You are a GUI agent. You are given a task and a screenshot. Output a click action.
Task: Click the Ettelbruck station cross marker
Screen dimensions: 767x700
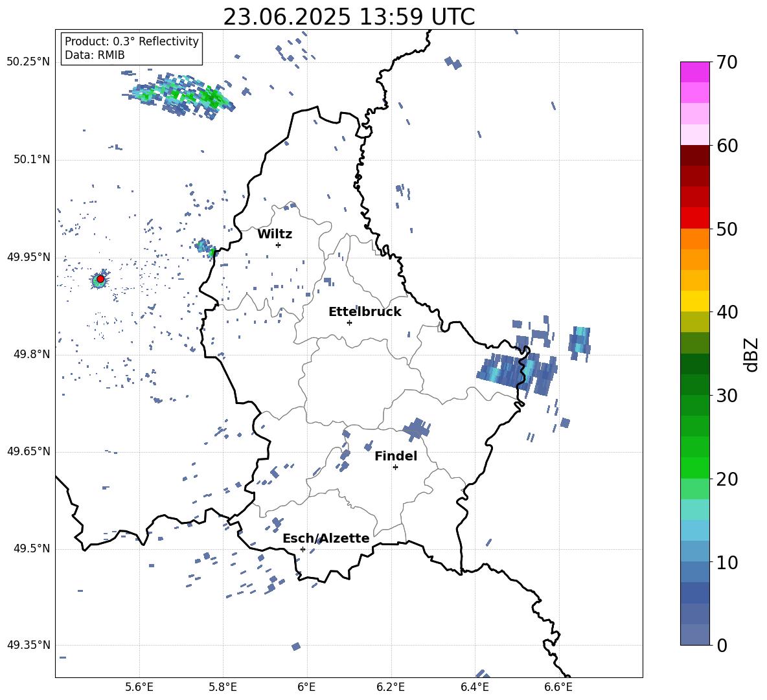point(349,322)
